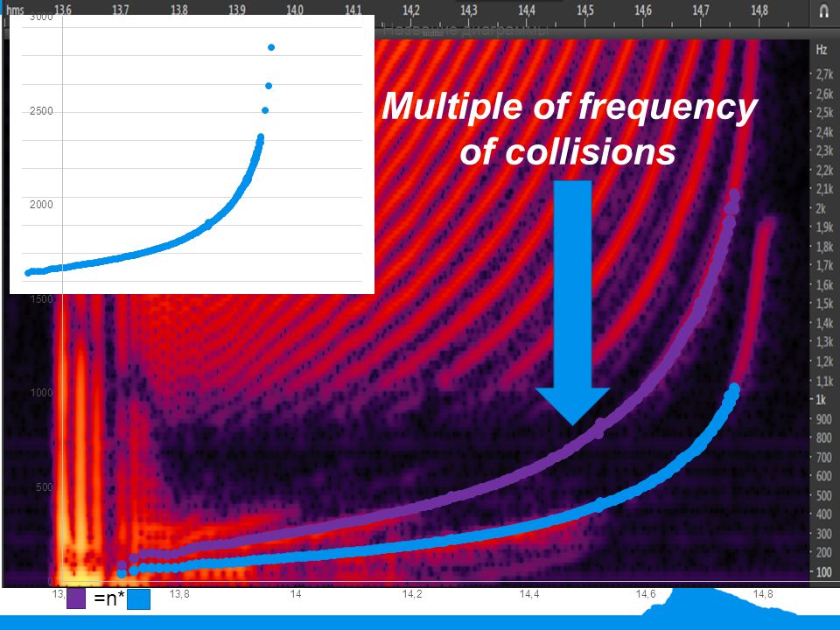This screenshot has width=840, height=630.
Task: Select 14,3 mark in top time ruler
Action: pos(469,10)
